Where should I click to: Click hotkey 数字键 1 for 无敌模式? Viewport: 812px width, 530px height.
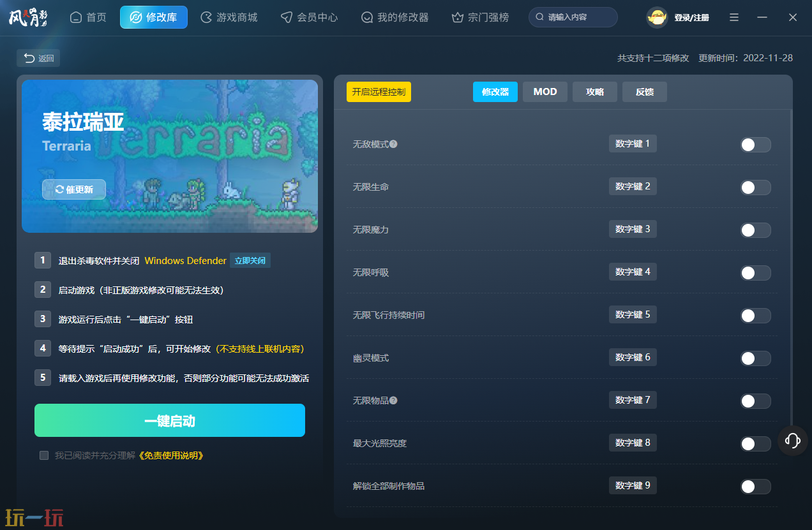click(633, 144)
